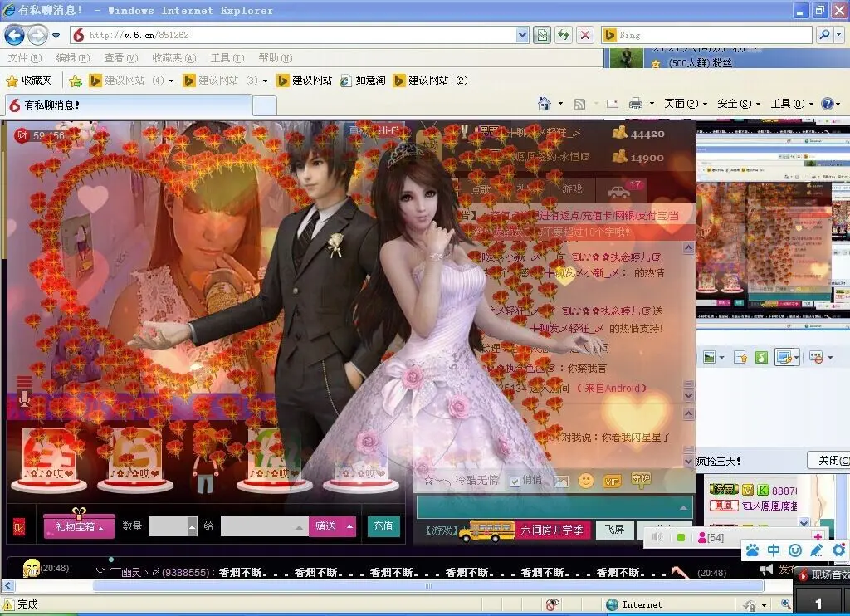
Task: Toggle the 悄悄 whisper checkbox
Action: (515, 481)
